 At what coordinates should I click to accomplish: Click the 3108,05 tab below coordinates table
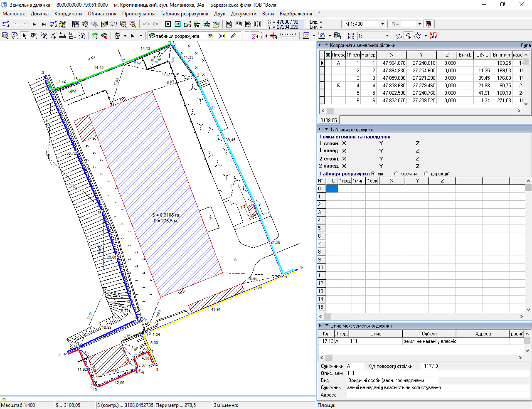click(x=328, y=121)
